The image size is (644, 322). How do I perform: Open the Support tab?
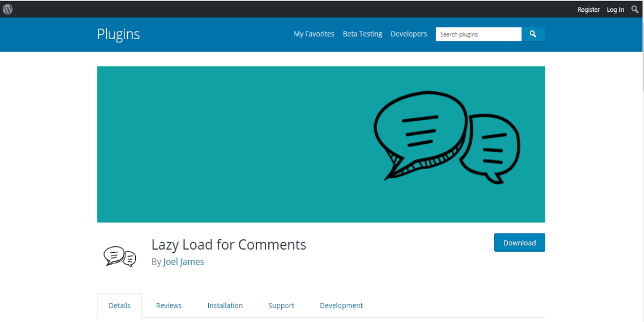click(281, 306)
